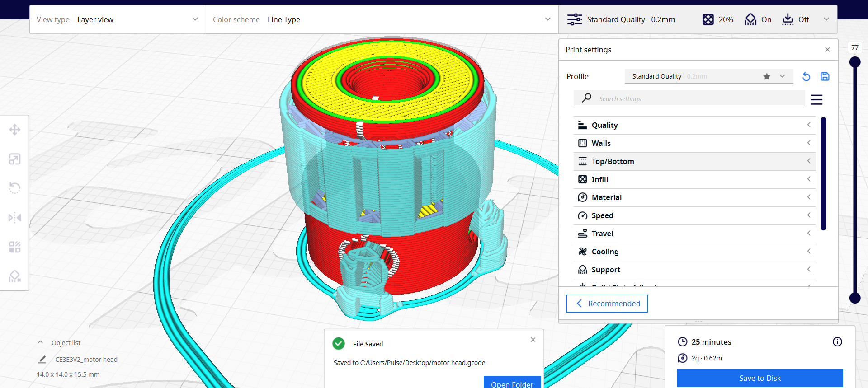Viewport: 868px width, 388px height.
Task: Click the filament spool icon by 2g
Action: pyautogui.click(x=683, y=358)
